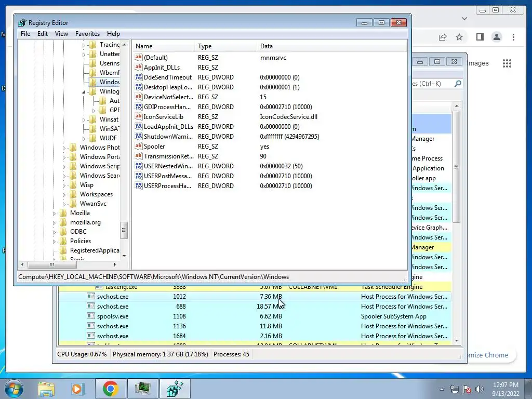Expand the Workspaces key in tree

pos(64,195)
